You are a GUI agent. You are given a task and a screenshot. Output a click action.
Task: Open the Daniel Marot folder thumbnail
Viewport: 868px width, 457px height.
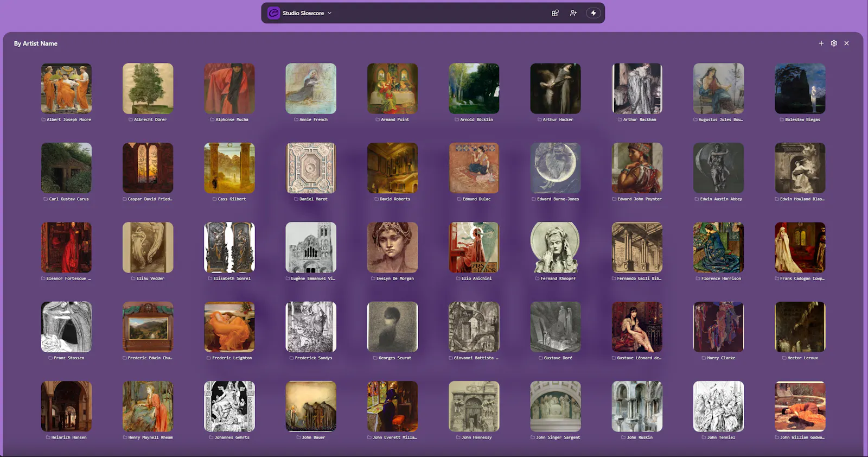point(311,168)
